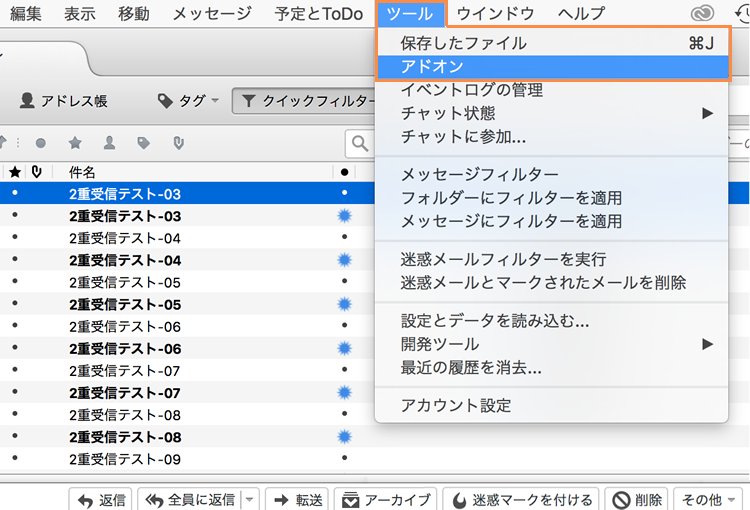Open the タグ dropdown
Image resolution: width=750 pixels, height=510 pixels.
click(189, 101)
